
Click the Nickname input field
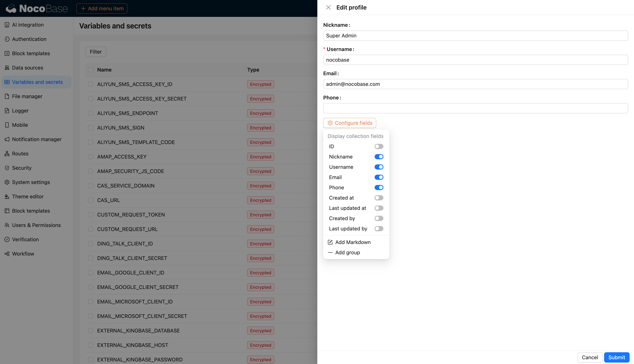tap(475, 35)
